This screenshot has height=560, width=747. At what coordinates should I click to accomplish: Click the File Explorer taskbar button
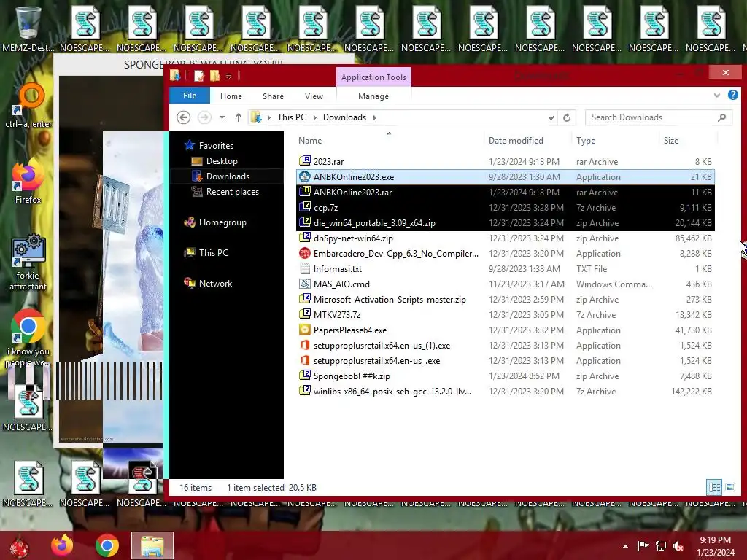tap(152, 545)
